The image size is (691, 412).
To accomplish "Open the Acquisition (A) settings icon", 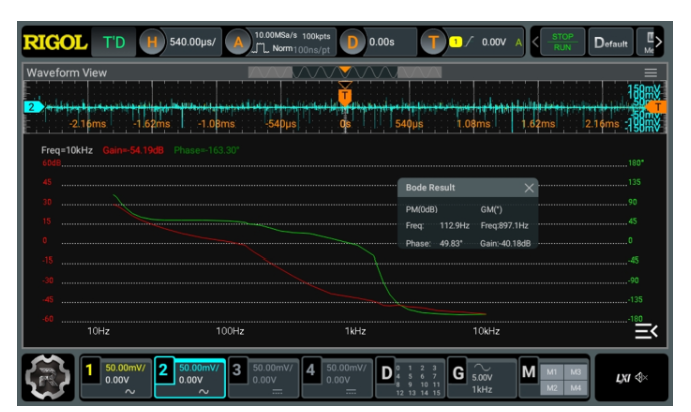I will [238, 42].
